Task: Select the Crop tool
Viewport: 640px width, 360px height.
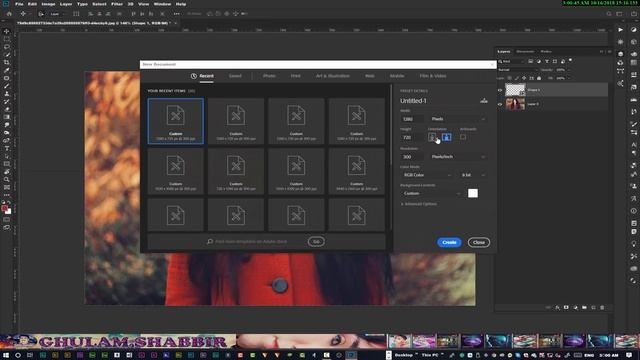Action: pos(7,62)
